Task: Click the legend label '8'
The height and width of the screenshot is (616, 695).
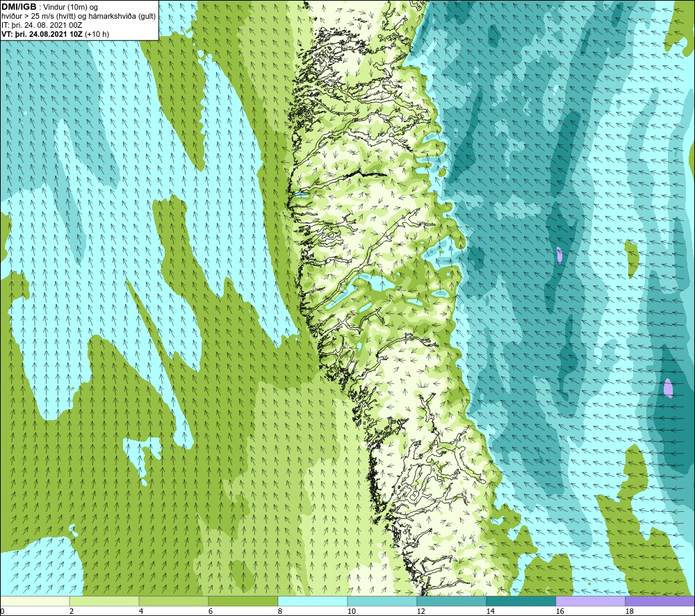Action: click(x=279, y=611)
